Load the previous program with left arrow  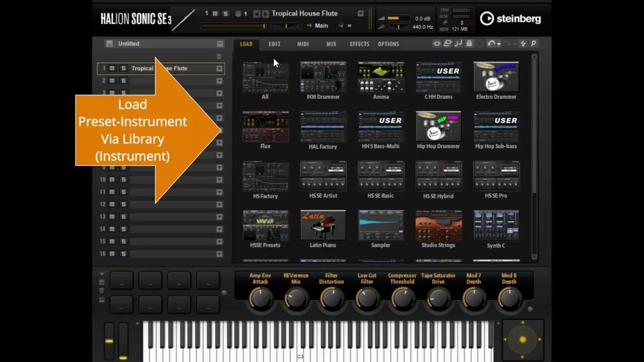(257, 14)
